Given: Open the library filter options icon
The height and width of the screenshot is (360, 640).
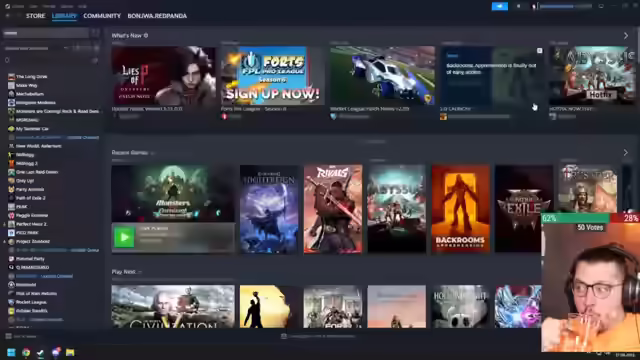Looking at the screenshot, I should 95,33.
